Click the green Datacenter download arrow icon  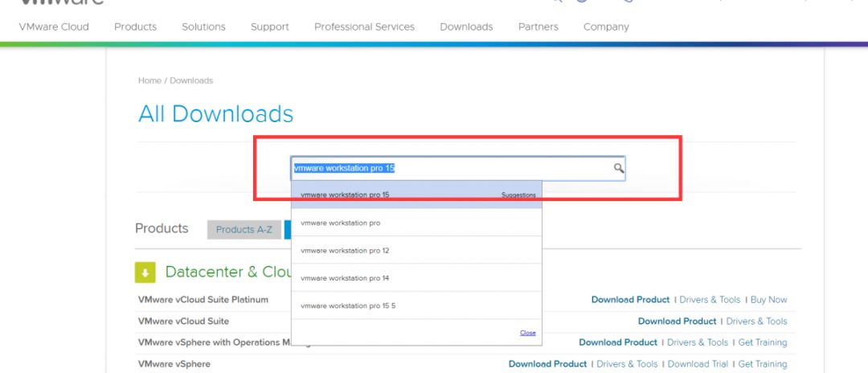145,273
